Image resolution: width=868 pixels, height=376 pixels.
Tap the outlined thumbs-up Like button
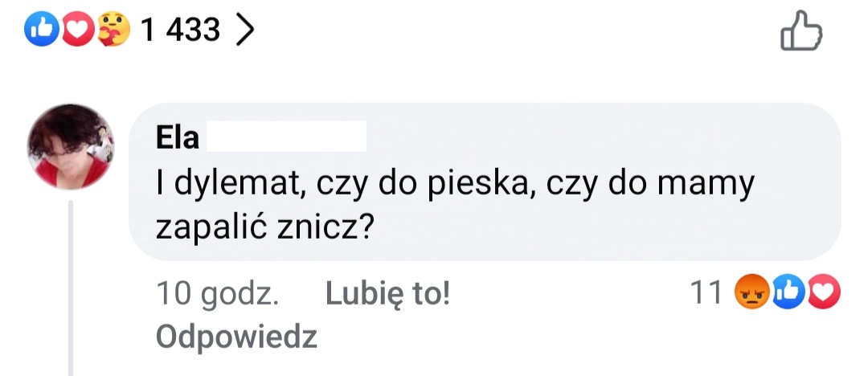(802, 31)
